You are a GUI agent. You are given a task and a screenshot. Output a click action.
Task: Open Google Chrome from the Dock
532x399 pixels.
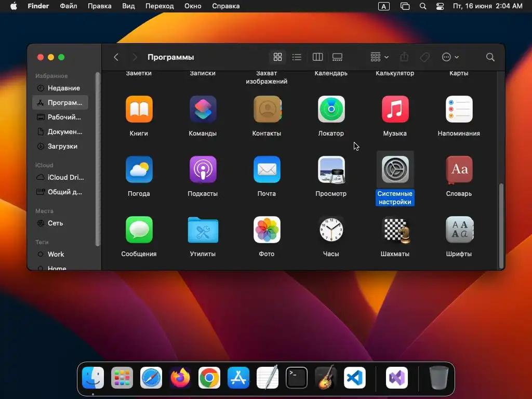[x=209, y=378]
